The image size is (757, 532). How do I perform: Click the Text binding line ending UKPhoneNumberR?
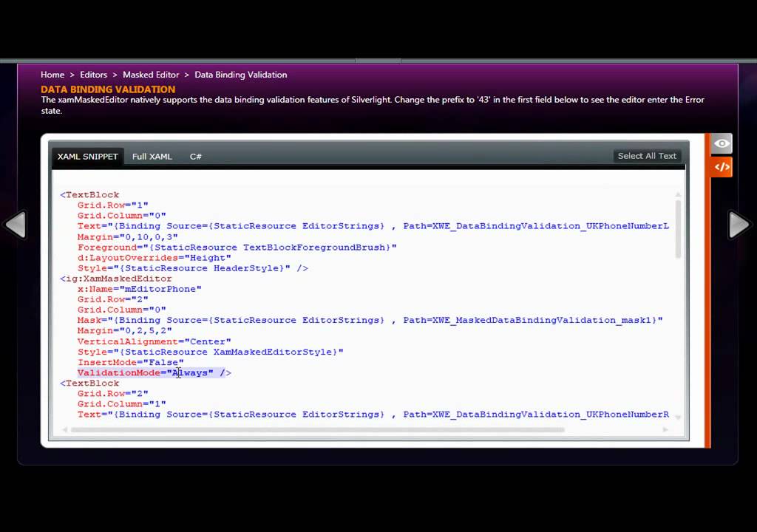[x=373, y=415]
